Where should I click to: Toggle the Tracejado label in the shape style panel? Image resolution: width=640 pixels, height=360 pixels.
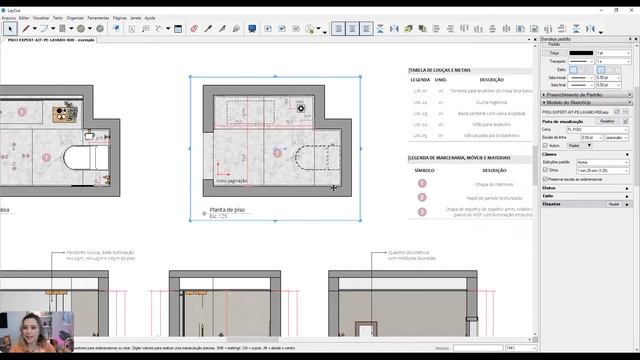tap(558, 61)
